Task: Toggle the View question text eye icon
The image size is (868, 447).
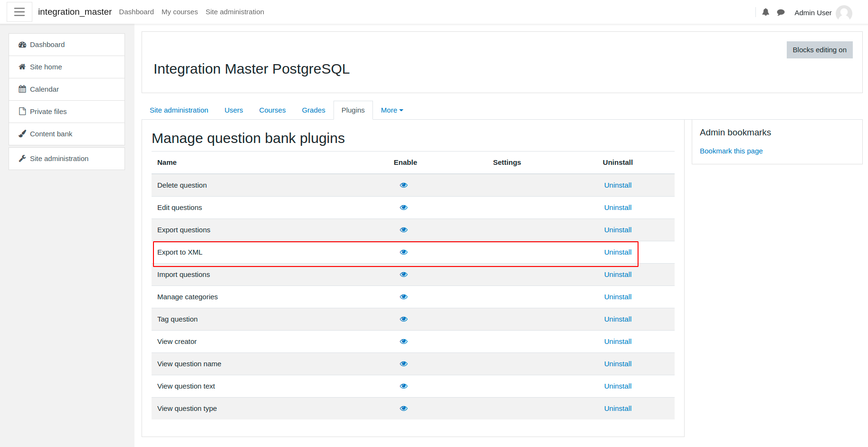Action: 404,386
